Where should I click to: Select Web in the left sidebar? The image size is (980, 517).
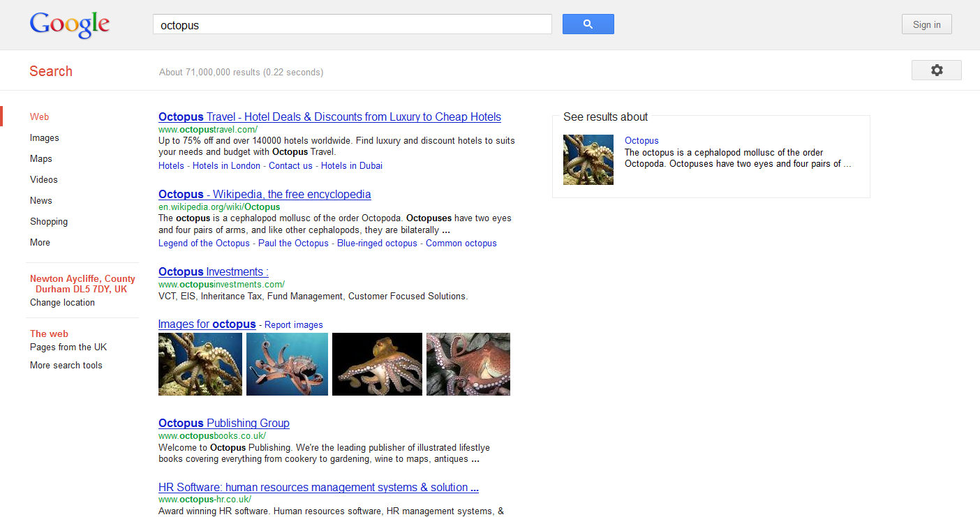[40, 117]
